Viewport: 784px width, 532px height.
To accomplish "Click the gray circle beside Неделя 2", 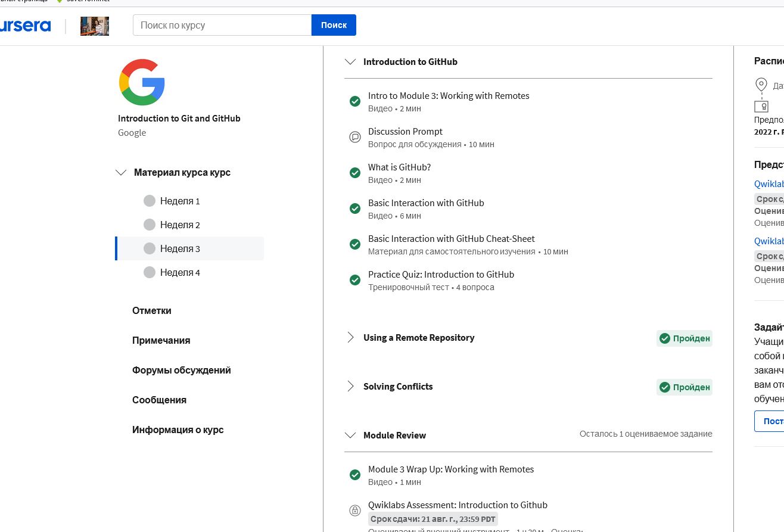I will point(150,225).
